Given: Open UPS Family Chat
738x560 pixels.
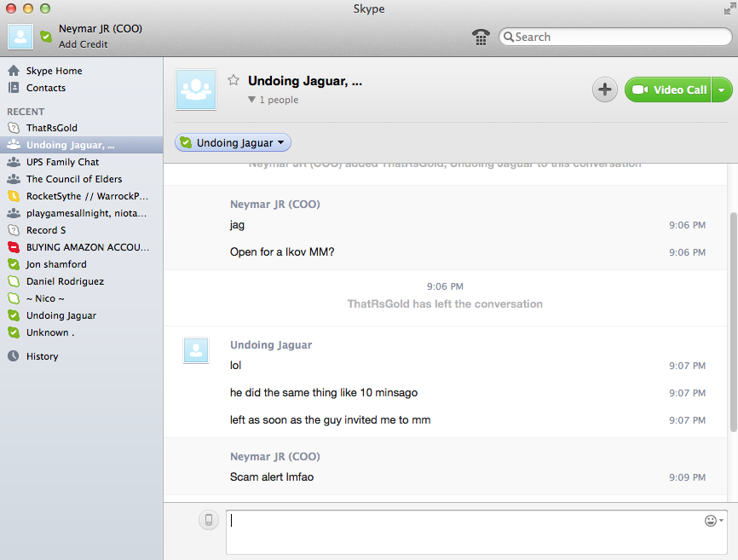Looking at the screenshot, I should [82, 162].
